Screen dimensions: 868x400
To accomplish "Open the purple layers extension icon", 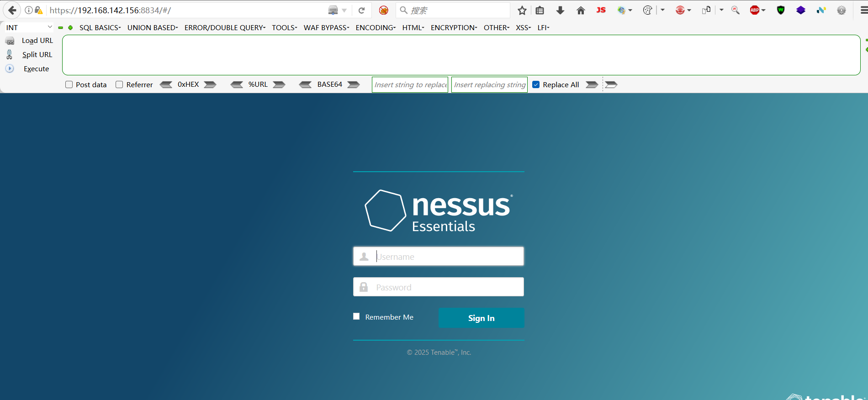I will (x=801, y=10).
